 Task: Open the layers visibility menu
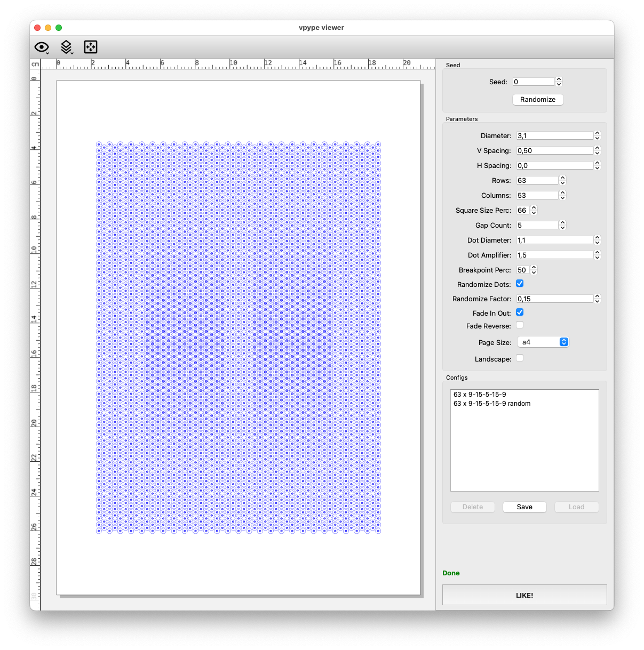tap(66, 47)
